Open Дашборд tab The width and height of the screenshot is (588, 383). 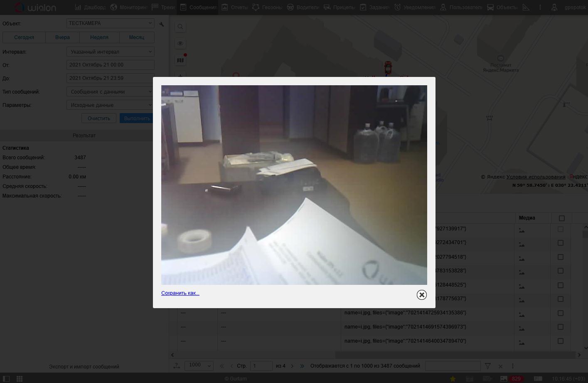pos(90,7)
